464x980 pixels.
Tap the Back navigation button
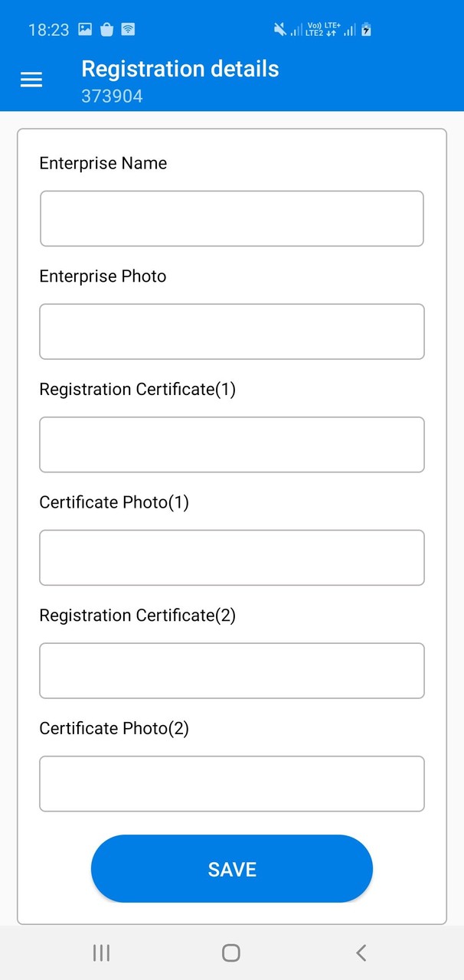click(361, 952)
